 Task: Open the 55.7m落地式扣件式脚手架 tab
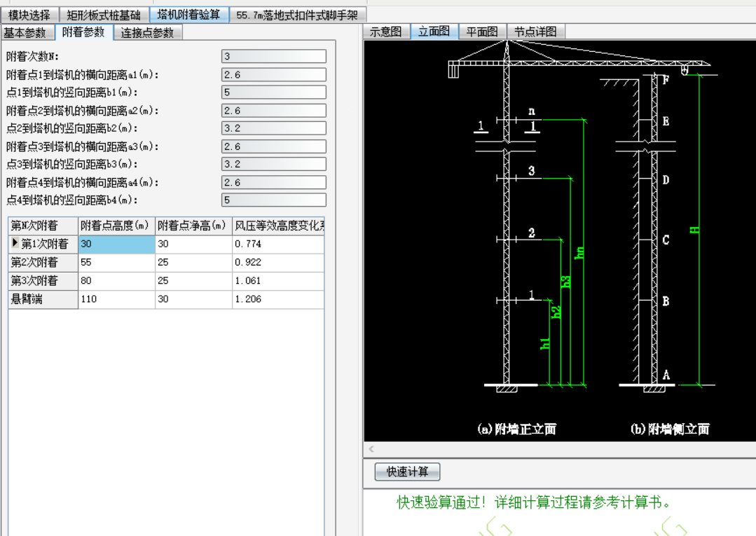coord(298,15)
